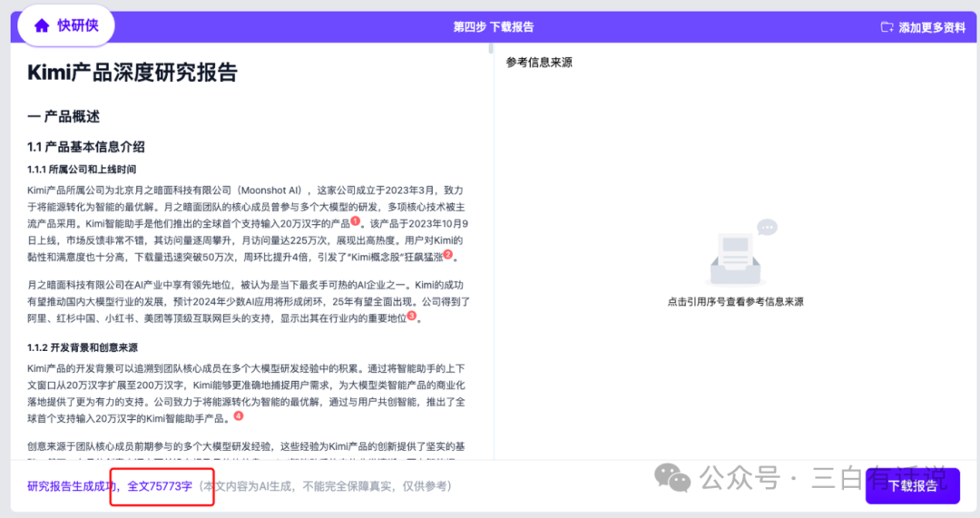Click the paragraph starting with Kimi产品的开发背景可以追溯
Screen dimensions: 980x518
(x=247, y=394)
